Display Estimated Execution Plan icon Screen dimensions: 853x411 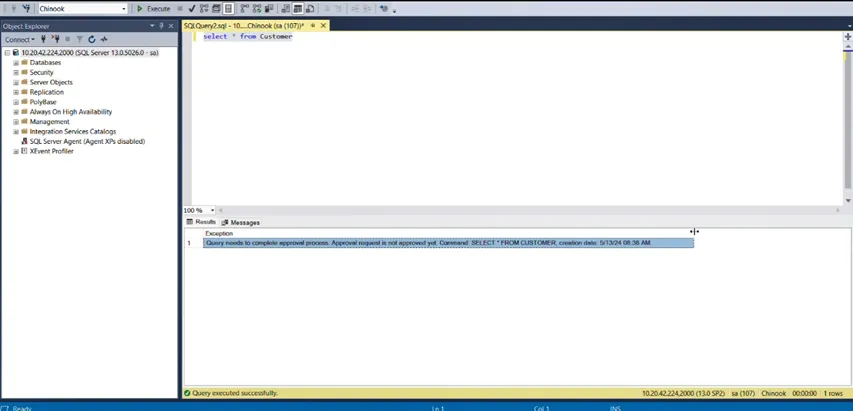pyautogui.click(x=204, y=9)
